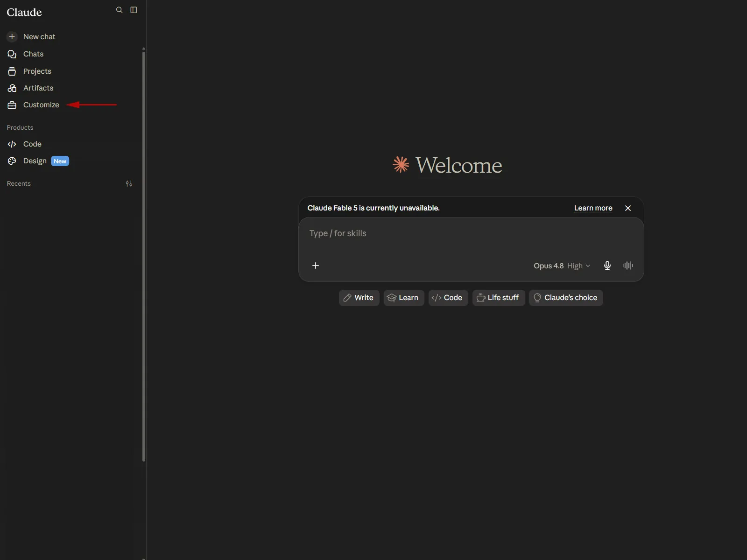Select the Life stuff suggestion chip
This screenshot has width=747, height=560.
[499, 298]
